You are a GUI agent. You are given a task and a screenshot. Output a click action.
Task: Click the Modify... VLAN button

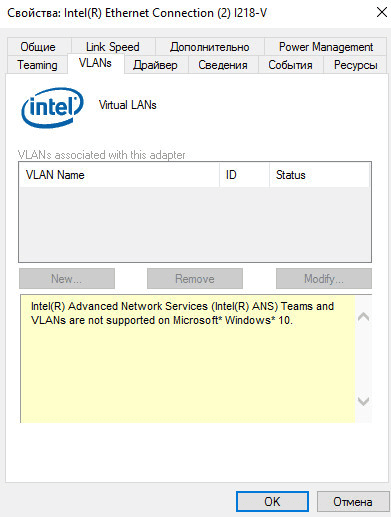(x=324, y=279)
